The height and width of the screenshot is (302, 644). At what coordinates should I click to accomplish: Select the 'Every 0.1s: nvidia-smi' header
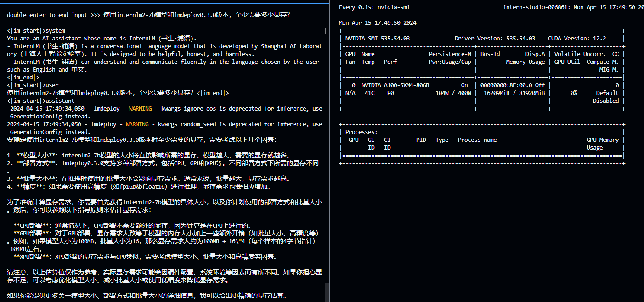[375, 7]
